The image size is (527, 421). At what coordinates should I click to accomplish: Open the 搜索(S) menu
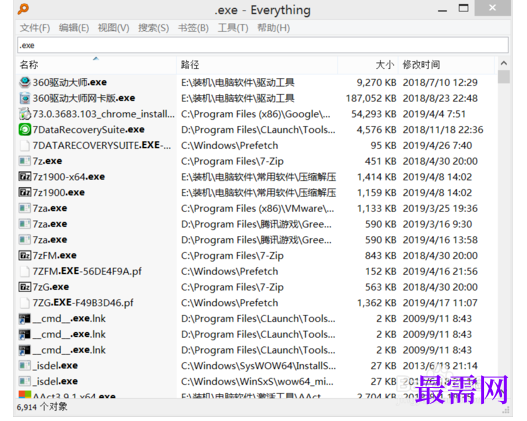pyautogui.click(x=154, y=28)
